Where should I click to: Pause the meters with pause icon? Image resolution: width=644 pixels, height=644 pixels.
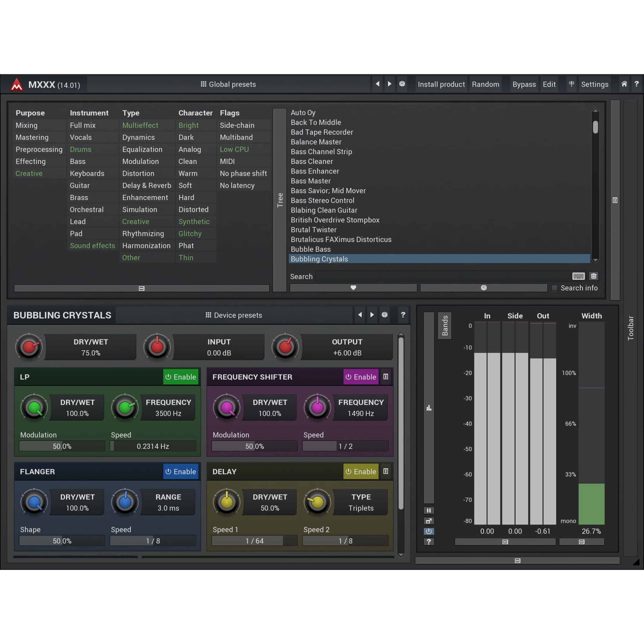tap(429, 510)
